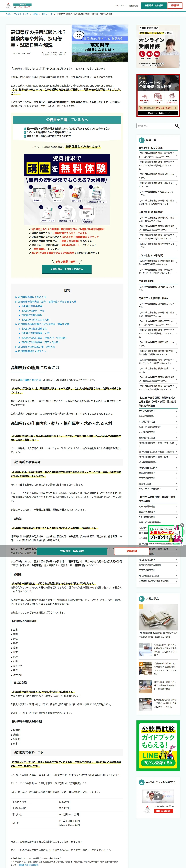Close the coupon popup with the X icon
The height and width of the screenshot is (868, 186).
[182, 525]
